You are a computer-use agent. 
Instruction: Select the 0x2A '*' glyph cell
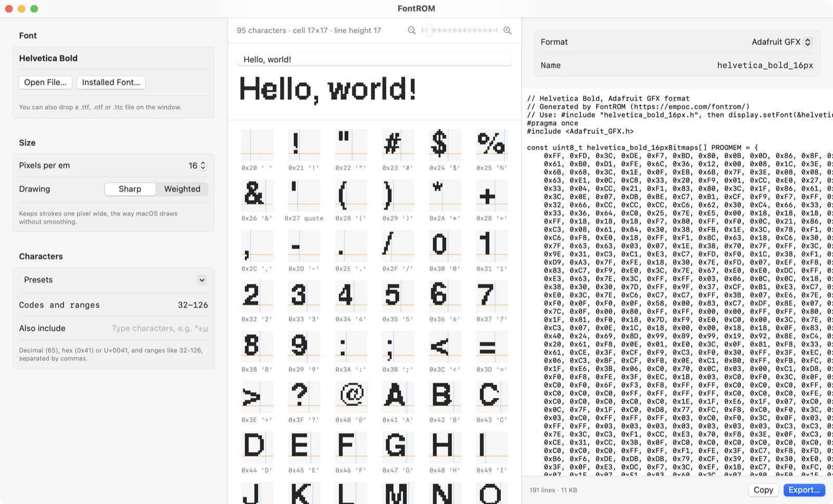pos(445,201)
